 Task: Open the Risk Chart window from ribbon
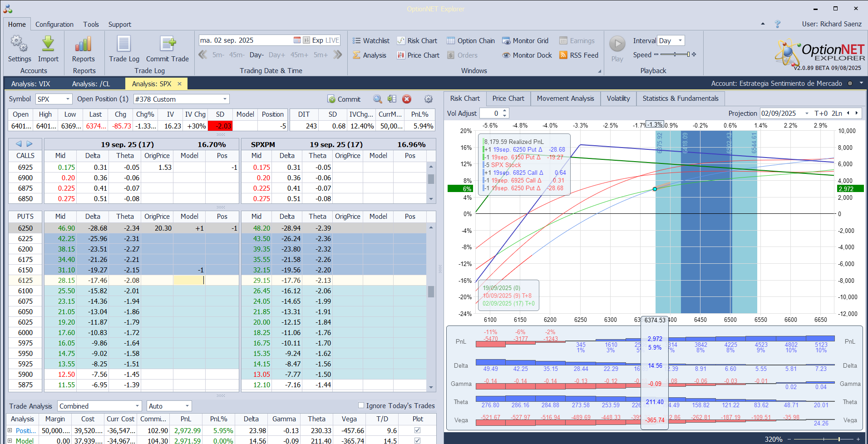tap(417, 41)
